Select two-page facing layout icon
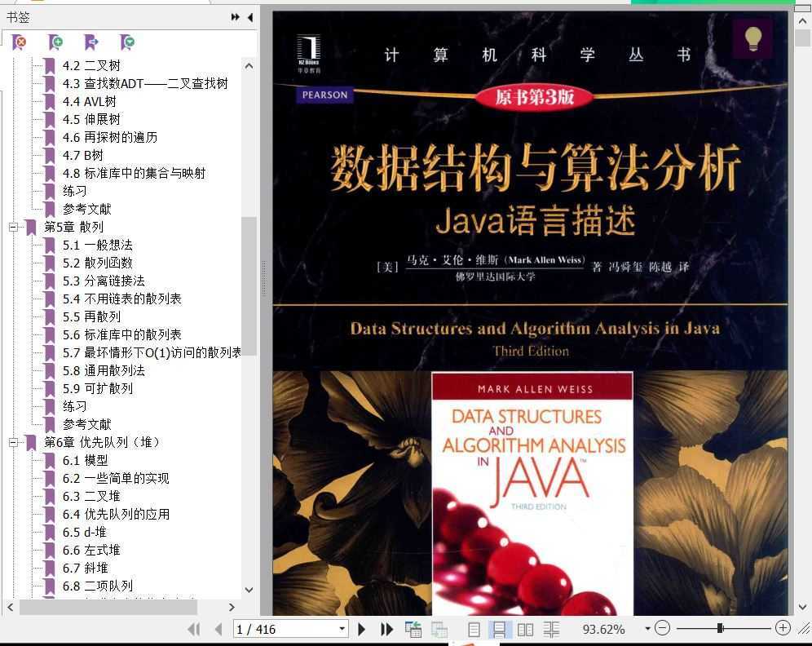The image size is (812, 646). 525,629
